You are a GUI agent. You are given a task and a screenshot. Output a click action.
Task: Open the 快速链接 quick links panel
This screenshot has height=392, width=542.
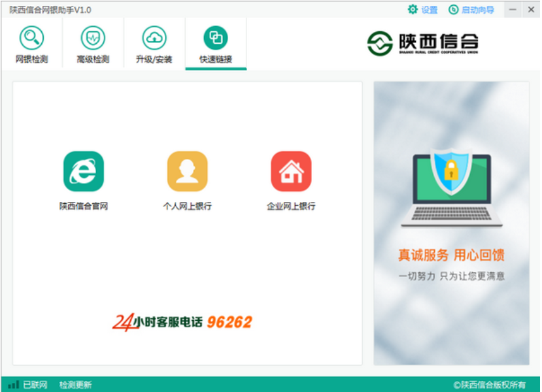point(217,43)
